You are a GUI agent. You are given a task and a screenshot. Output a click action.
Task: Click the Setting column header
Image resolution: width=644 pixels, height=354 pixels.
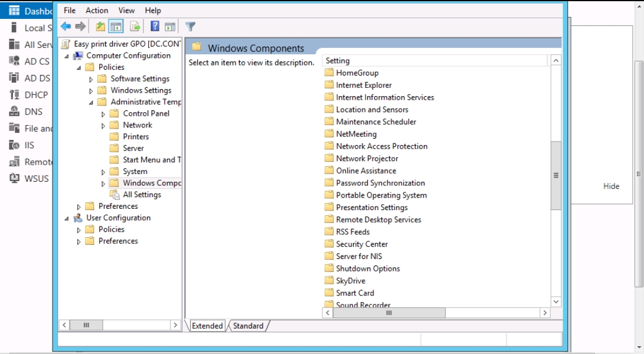[436, 61]
